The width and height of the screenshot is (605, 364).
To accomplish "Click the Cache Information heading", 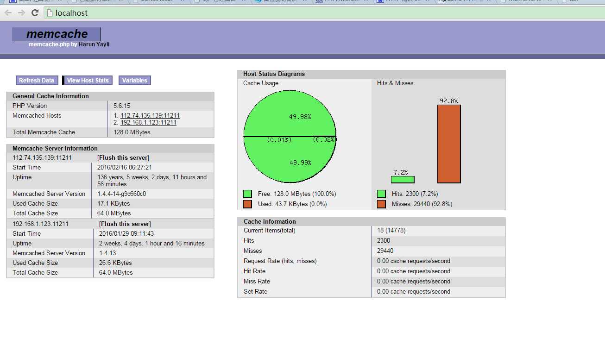I will click(x=270, y=221).
